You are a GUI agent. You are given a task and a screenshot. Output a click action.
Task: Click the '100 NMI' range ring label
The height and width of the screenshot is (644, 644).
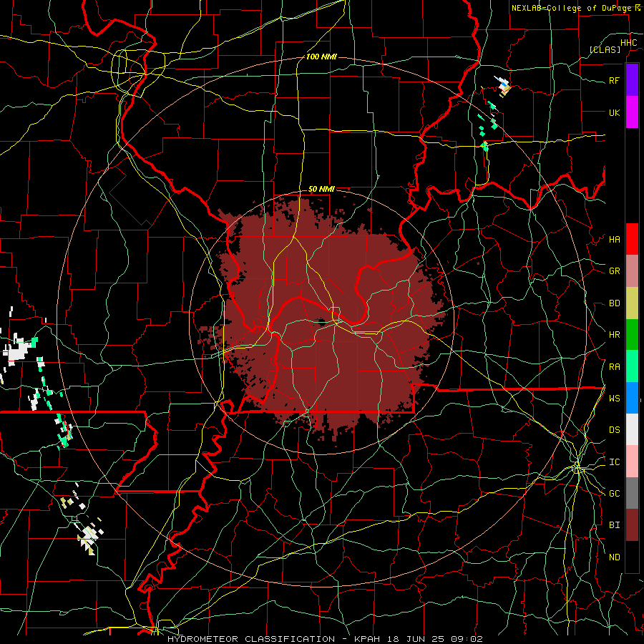pyautogui.click(x=321, y=57)
